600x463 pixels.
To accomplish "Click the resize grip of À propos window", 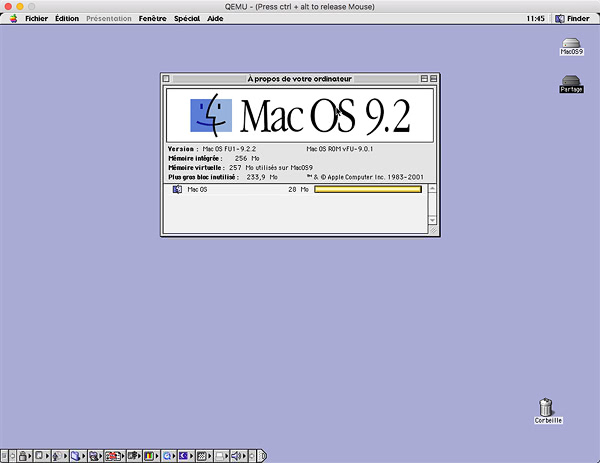I will coord(433,230).
